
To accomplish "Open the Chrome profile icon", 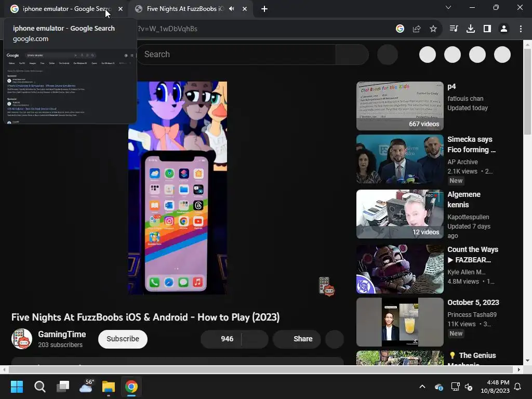I will coord(504,29).
